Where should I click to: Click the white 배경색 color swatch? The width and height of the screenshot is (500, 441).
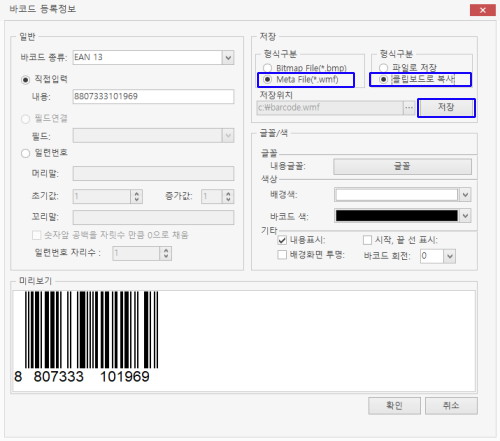point(397,195)
